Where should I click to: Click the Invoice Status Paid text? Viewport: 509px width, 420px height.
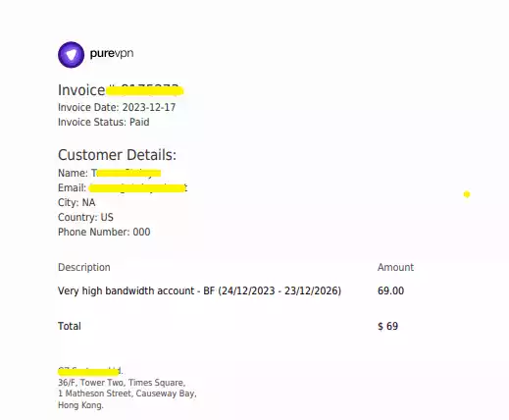click(104, 122)
